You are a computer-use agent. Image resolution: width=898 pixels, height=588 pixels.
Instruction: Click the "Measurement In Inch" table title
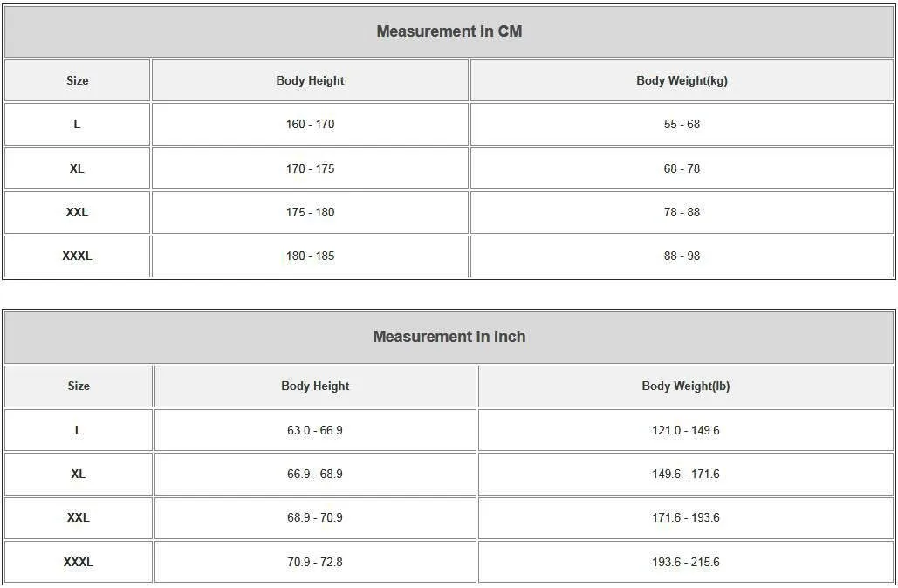tap(449, 337)
